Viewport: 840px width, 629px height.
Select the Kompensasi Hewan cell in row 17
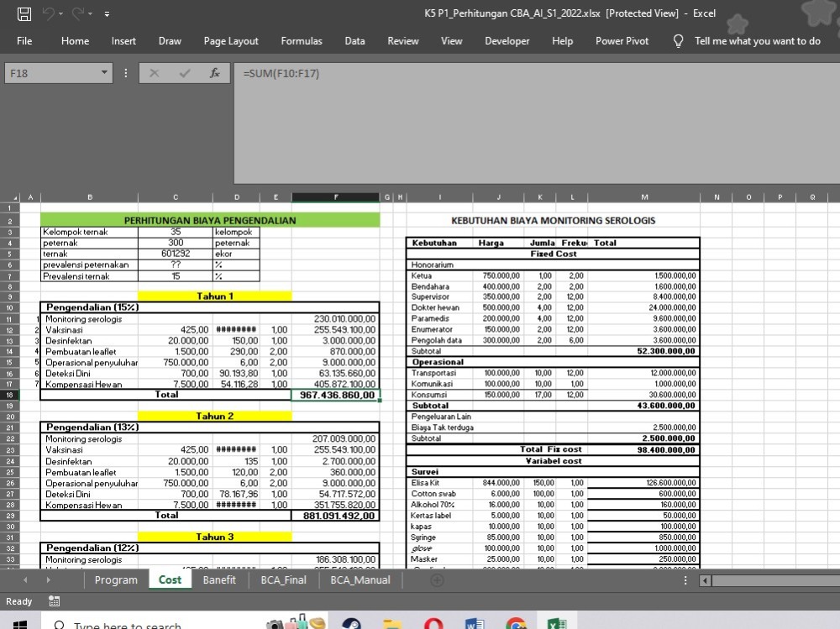click(89, 384)
